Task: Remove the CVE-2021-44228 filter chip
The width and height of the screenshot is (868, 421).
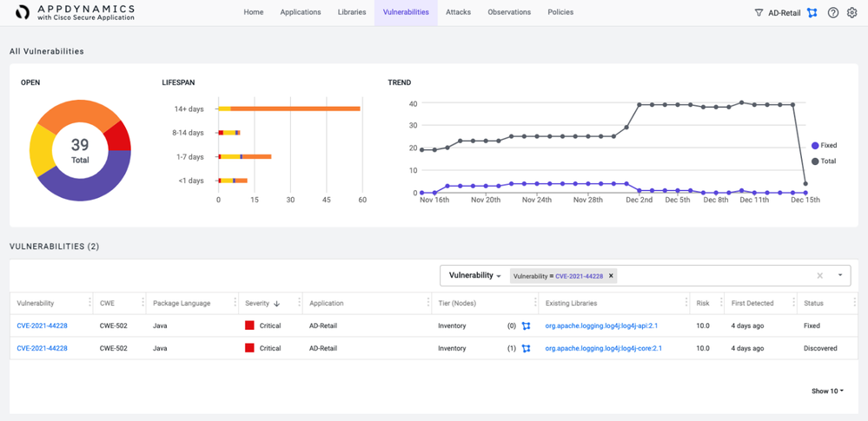Action: tap(611, 275)
